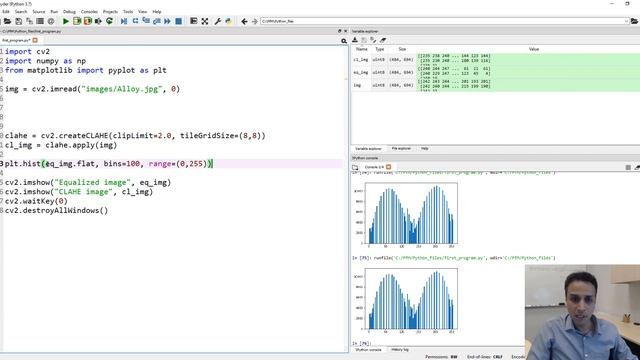Remove all variables with the eraser icon

coord(382,40)
